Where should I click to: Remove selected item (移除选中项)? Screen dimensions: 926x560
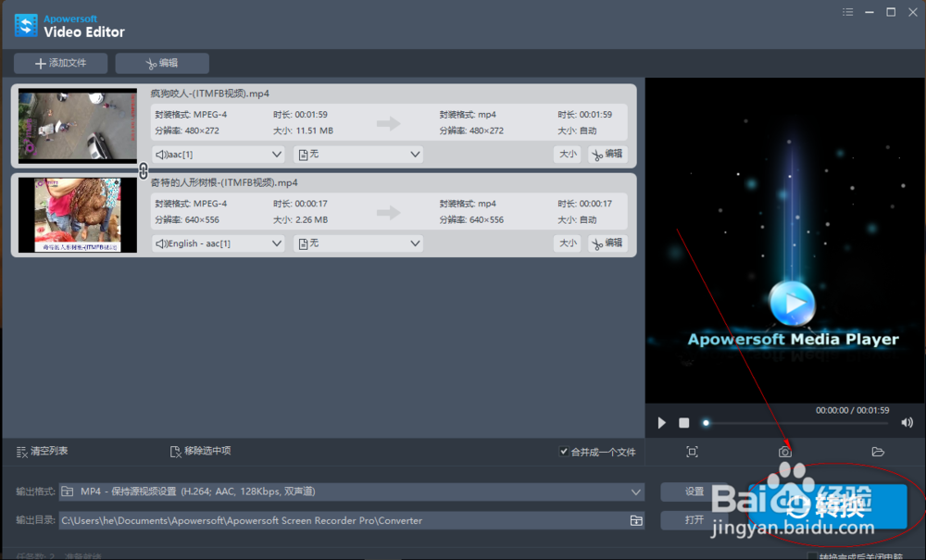[201, 452]
